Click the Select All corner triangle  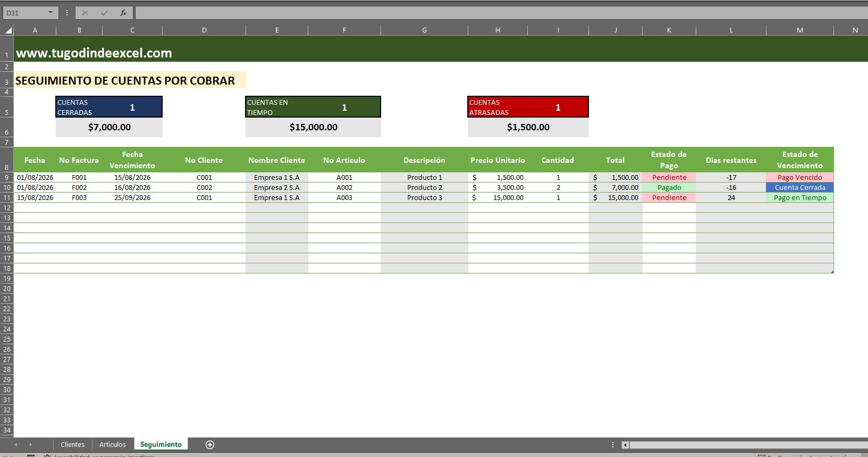pos(9,30)
